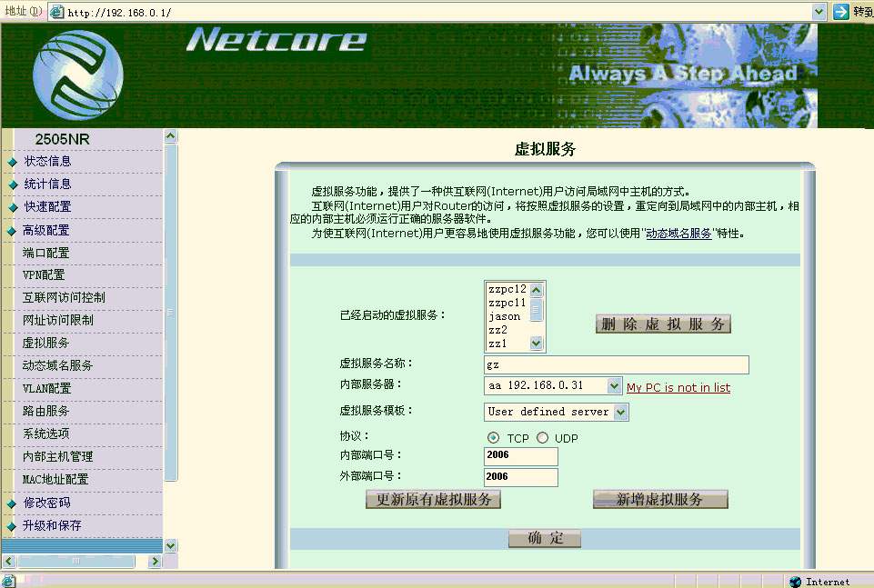Open 虚拟服务 in the sidebar menu
Image resolution: width=874 pixels, height=588 pixels.
(x=45, y=343)
